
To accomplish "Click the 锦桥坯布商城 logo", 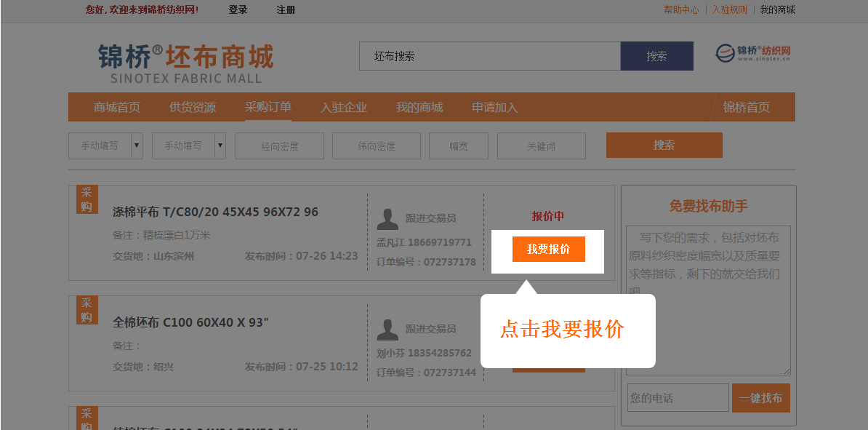I will (186, 63).
